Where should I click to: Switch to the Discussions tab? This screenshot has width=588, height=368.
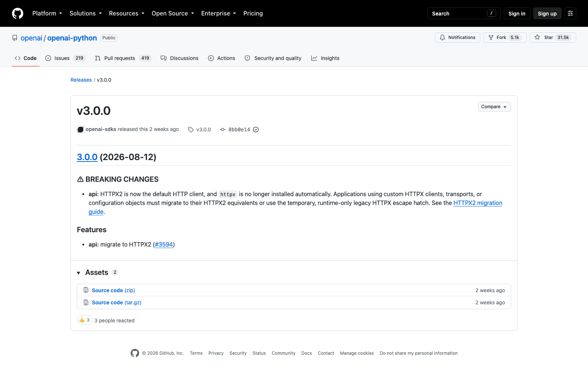click(179, 58)
